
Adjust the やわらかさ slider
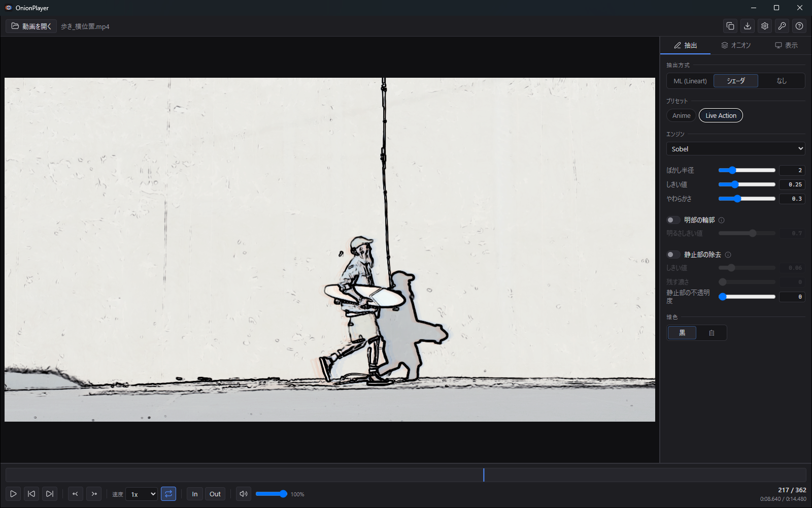(747, 199)
